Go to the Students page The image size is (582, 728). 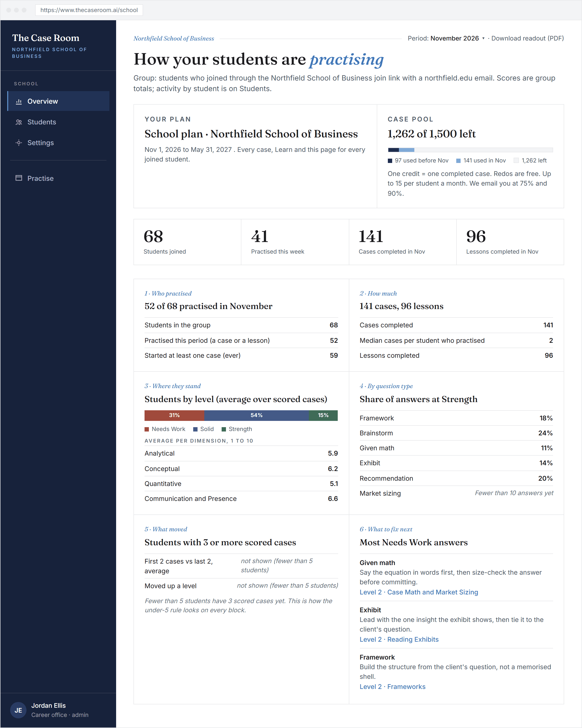tap(58, 122)
